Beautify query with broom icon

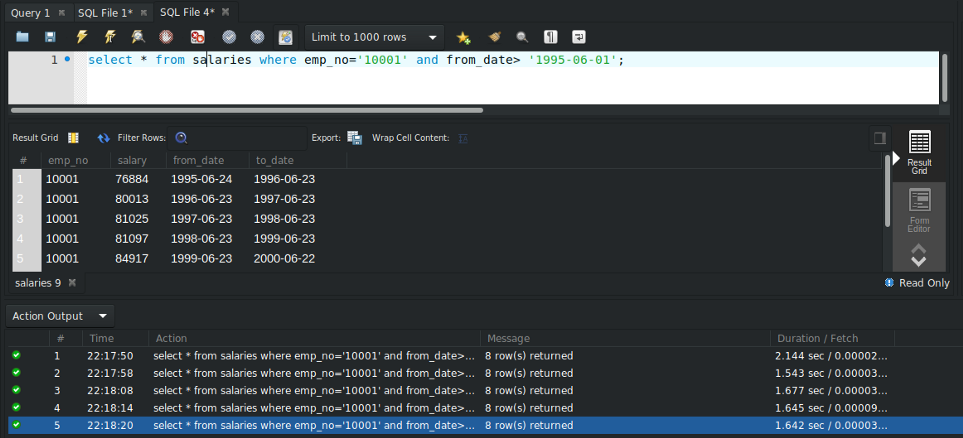[494, 37]
